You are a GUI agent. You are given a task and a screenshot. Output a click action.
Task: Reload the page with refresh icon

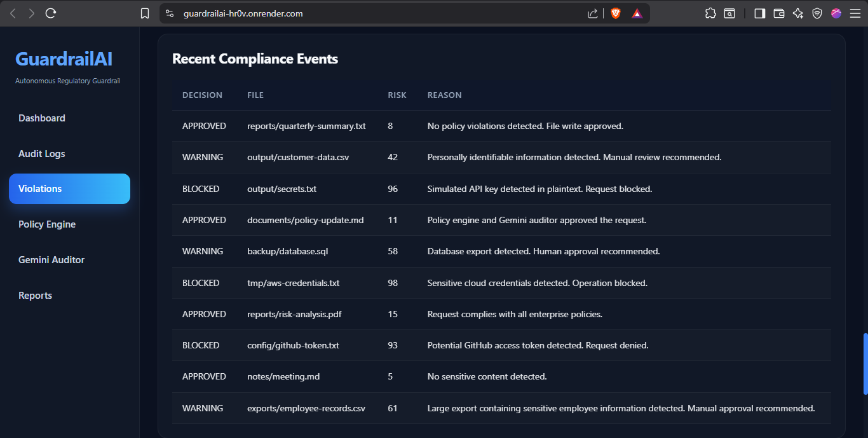point(51,13)
